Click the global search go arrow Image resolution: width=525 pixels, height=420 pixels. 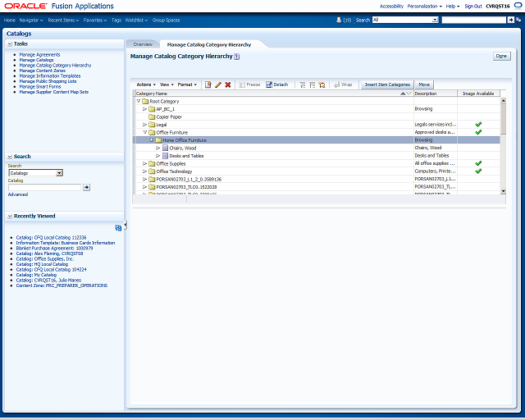510,20
